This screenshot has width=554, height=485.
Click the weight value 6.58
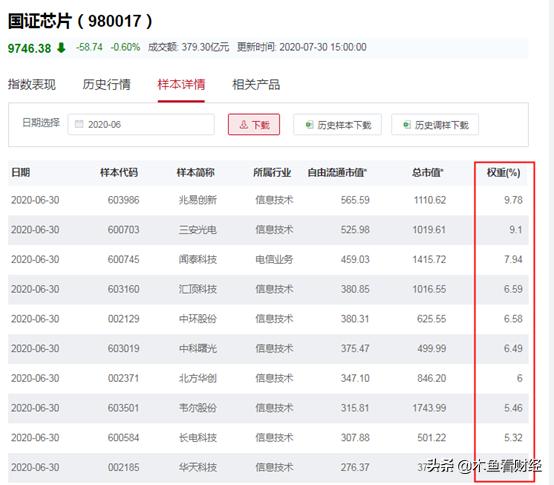(513, 319)
